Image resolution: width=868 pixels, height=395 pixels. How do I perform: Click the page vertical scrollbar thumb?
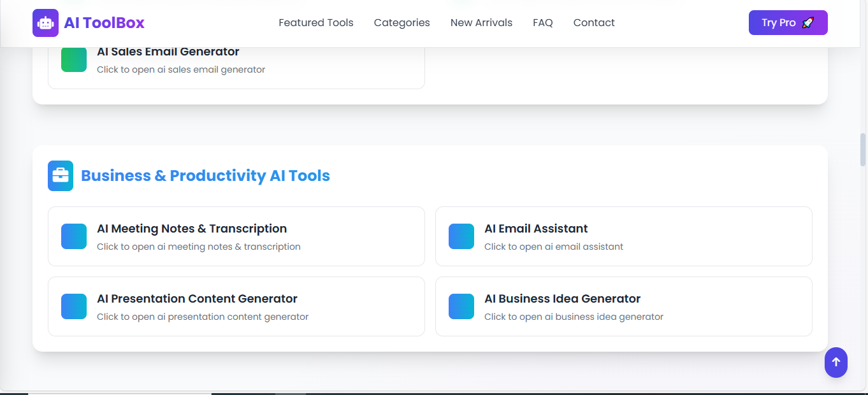point(863,150)
